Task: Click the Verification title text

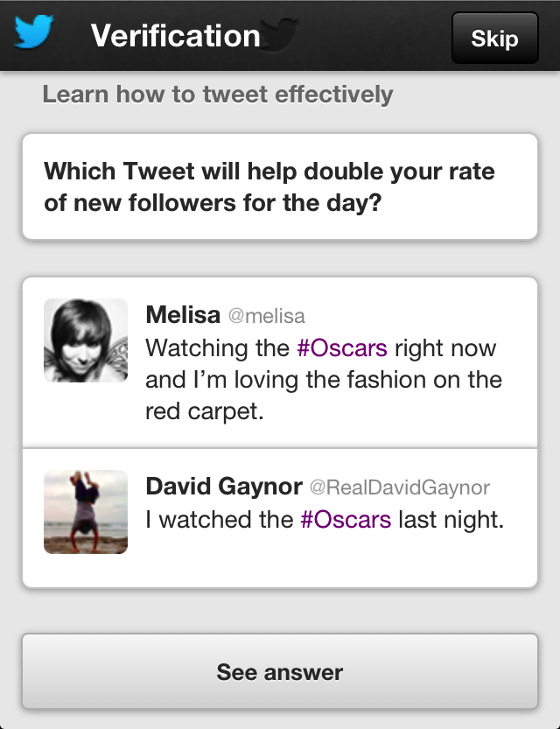Action: click(175, 36)
